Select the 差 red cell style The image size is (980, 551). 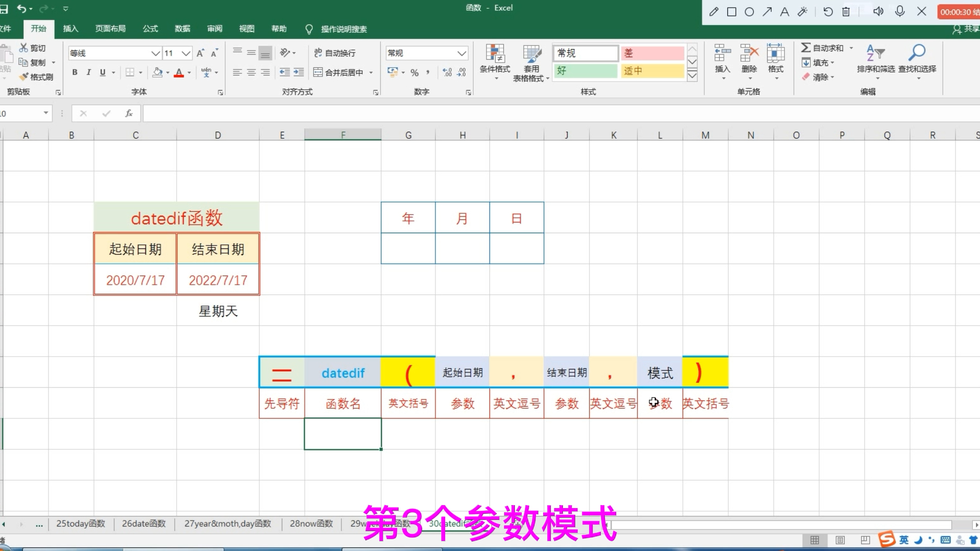[x=652, y=53]
